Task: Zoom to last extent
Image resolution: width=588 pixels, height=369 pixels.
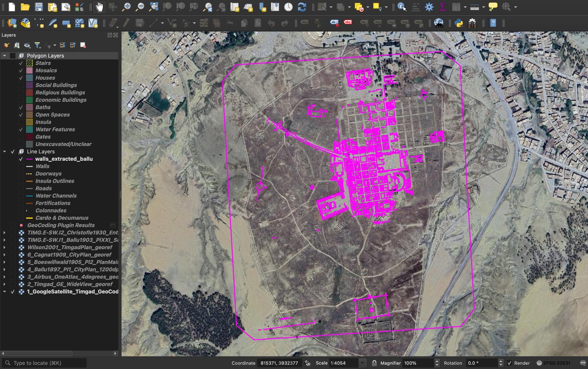Action: pos(208,7)
